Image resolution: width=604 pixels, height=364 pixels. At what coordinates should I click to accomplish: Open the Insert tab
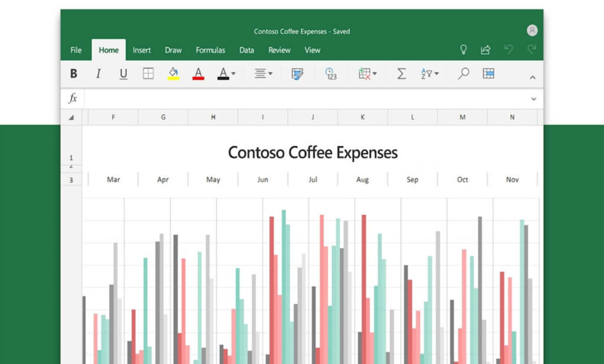click(142, 50)
